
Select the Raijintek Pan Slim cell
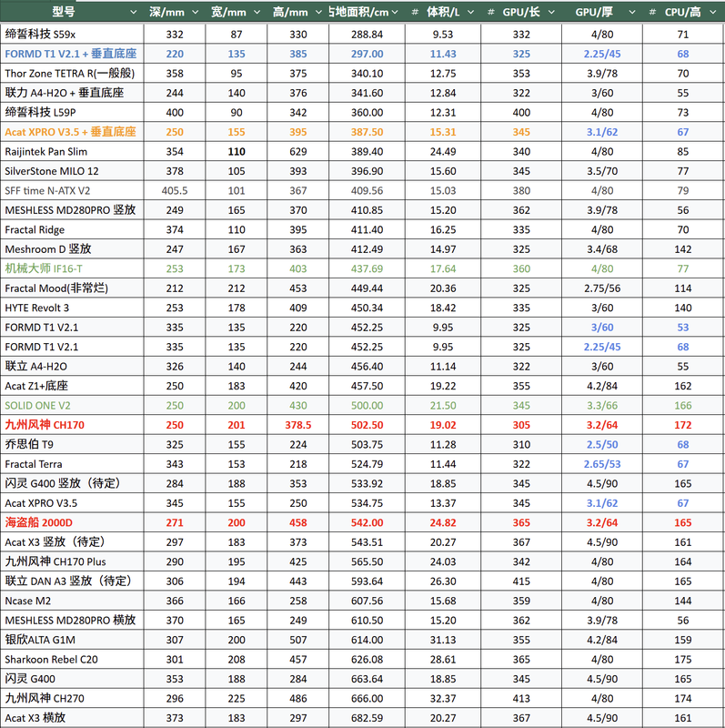pos(72,151)
